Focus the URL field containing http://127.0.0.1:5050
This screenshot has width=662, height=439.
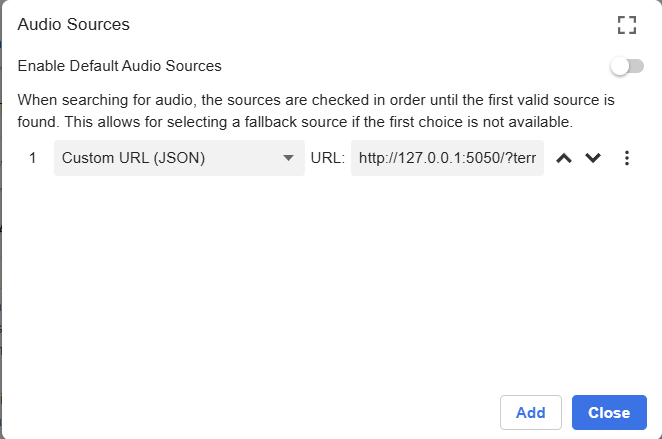click(x=447, y=158)
